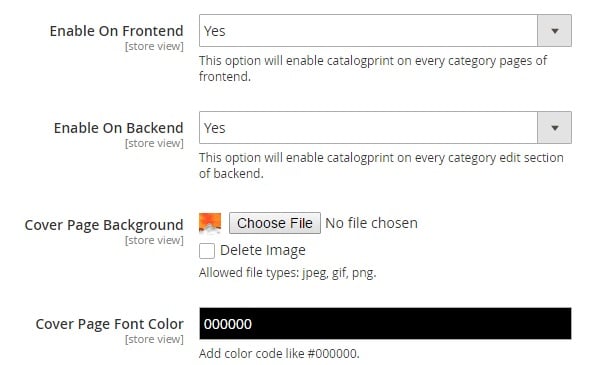
Task: Click the Cover Page Background label
Action: (x=104, y=225)
